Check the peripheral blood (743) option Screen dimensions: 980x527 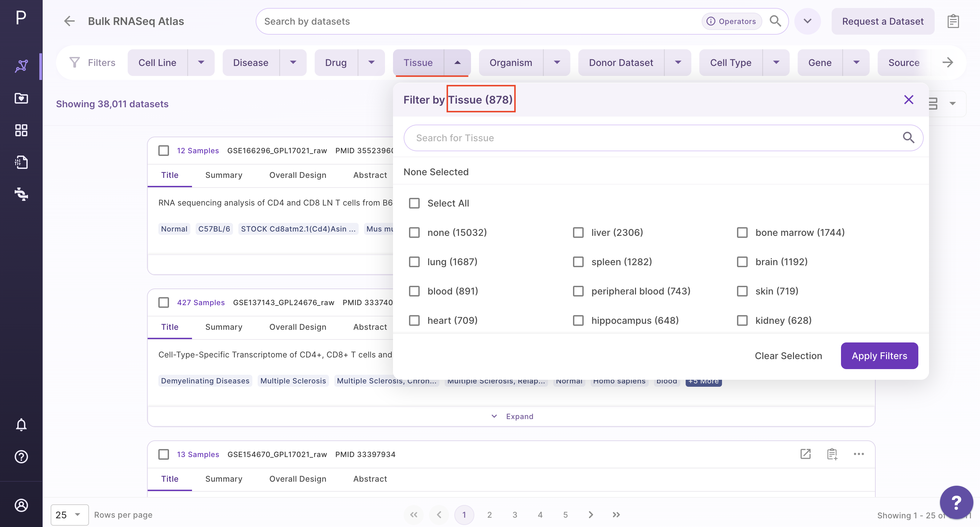pos(578,291)
